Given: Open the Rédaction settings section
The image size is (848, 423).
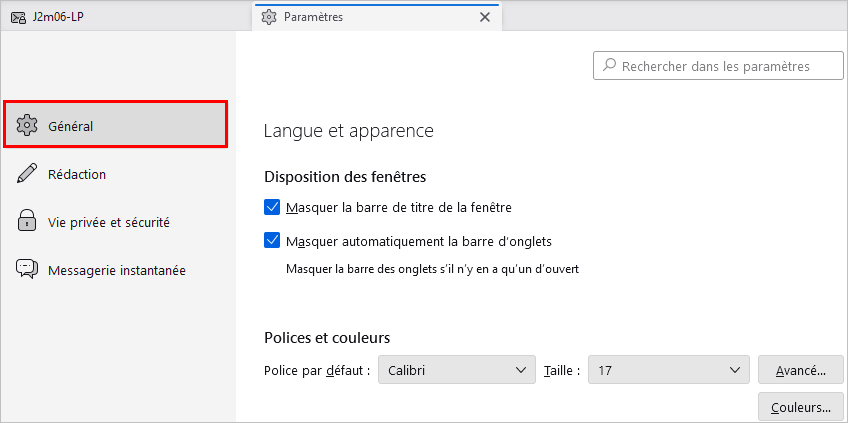Looking at the screenshot, I should [77, 174].
